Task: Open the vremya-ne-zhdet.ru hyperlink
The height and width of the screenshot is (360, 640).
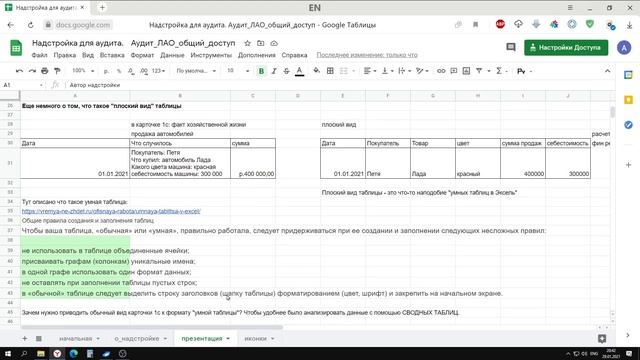Action: pyautogui.click(x=111, y=211)
